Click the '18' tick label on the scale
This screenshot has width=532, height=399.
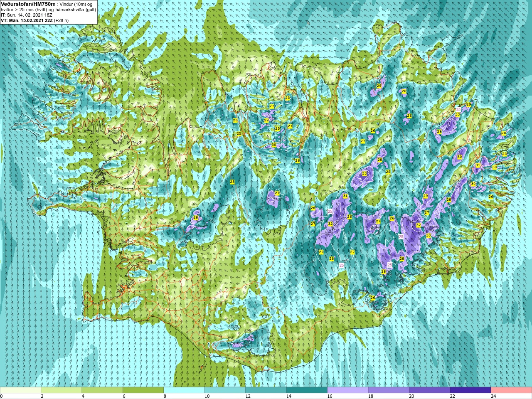point(371,396)
